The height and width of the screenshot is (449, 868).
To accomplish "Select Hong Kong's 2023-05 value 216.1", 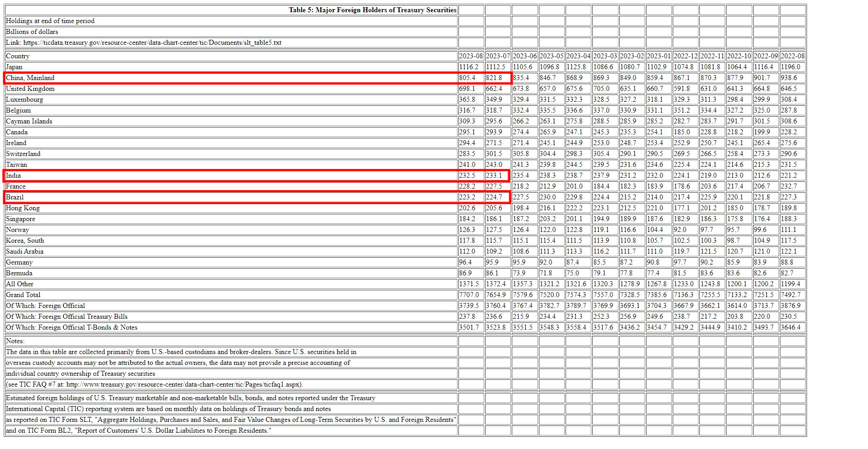I will 552,208.
